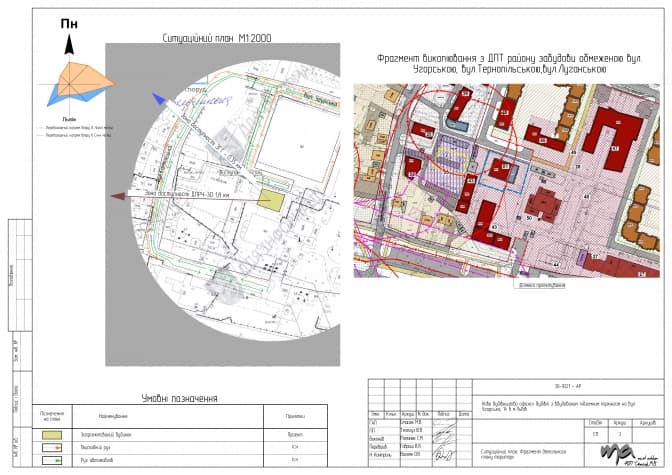Image resolution: width=672 pixels, height=475 pixels.
Task: Click the blue arrowhead pointer on map
Action: [x=158, y=98]
